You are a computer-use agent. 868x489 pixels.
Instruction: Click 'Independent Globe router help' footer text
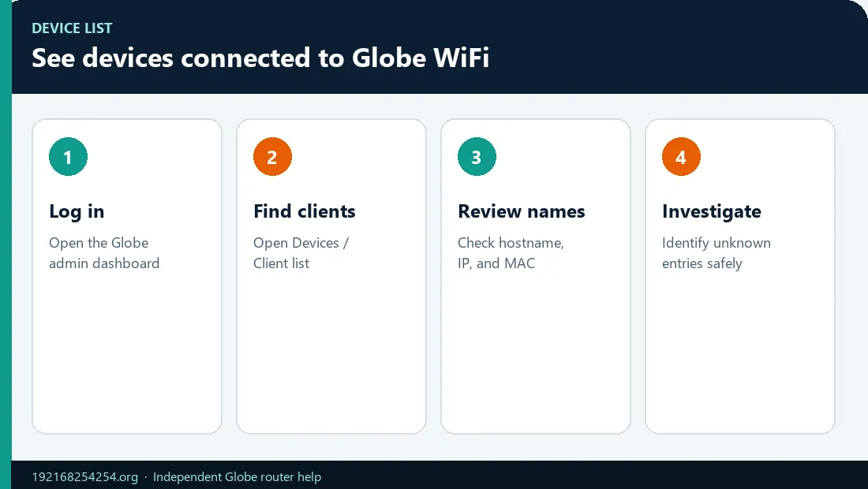(x=237, y=477)
